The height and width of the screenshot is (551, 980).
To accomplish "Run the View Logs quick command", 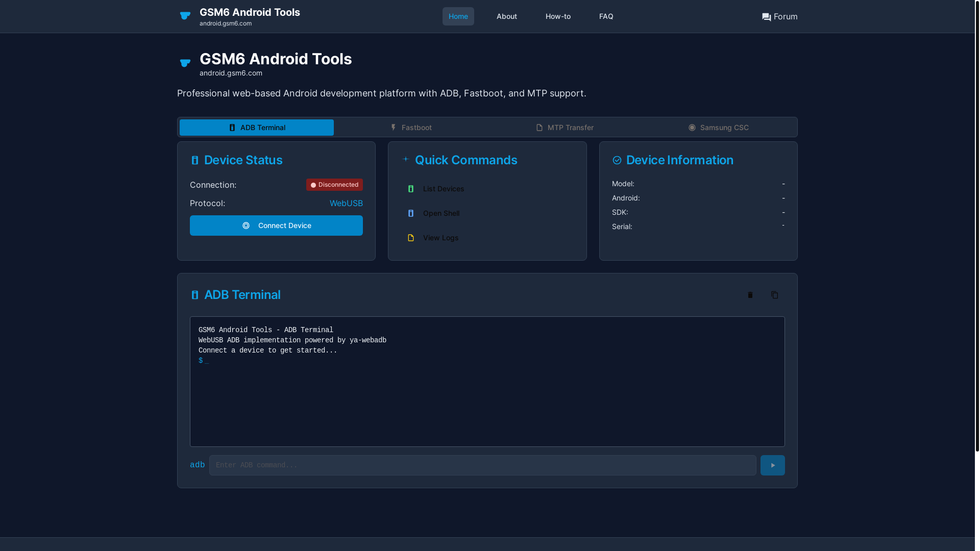I will click(x=487, y=238).
